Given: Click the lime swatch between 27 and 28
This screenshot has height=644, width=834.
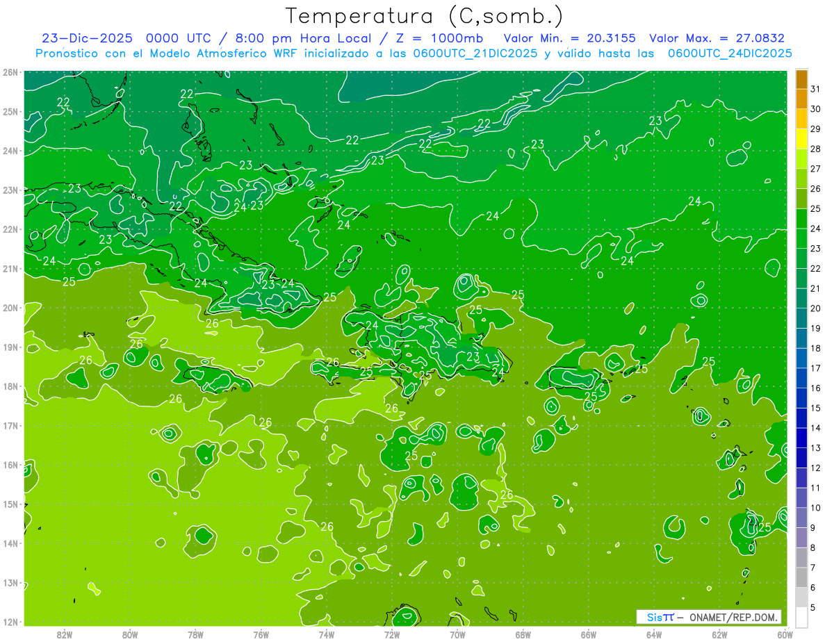Looking at the screenshot, I should [x=802, y=159].
